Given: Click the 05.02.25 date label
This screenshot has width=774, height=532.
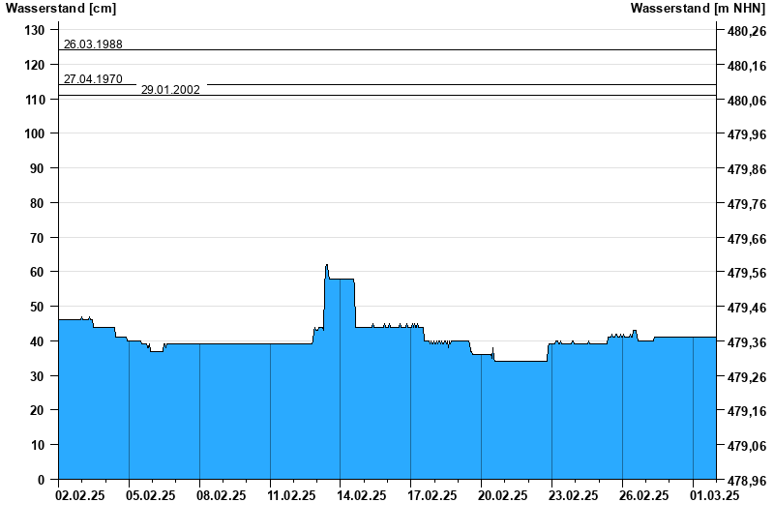Looking at the screenshot, I should point(152,495).
